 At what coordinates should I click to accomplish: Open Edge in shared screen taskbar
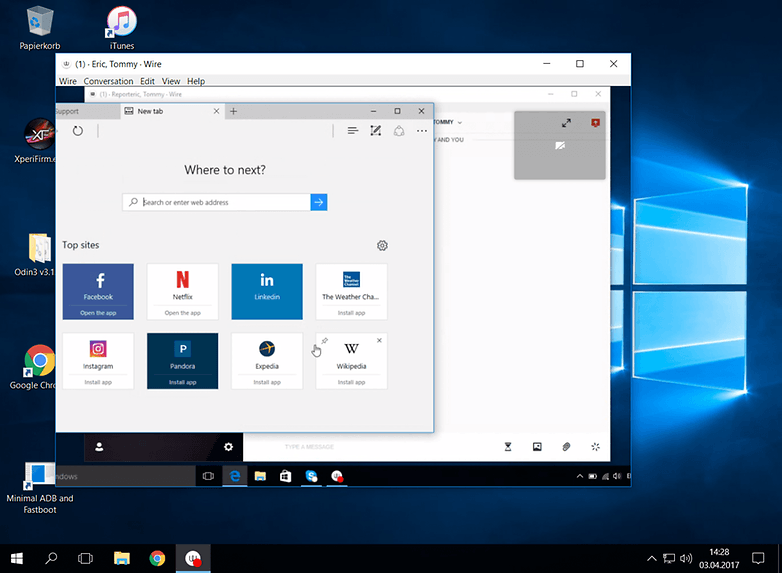(235, 476)
